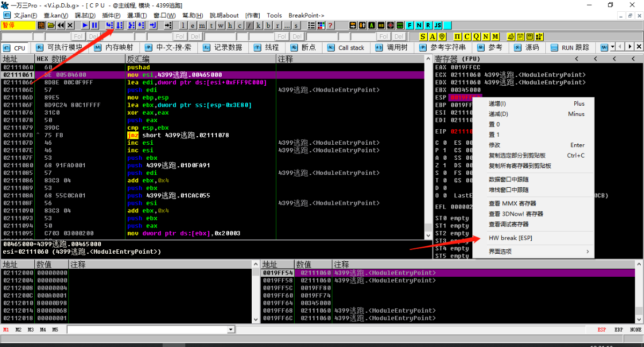The image size is (644, 347).
Task: Click the red question mark help icon
Action: [330, 25]
